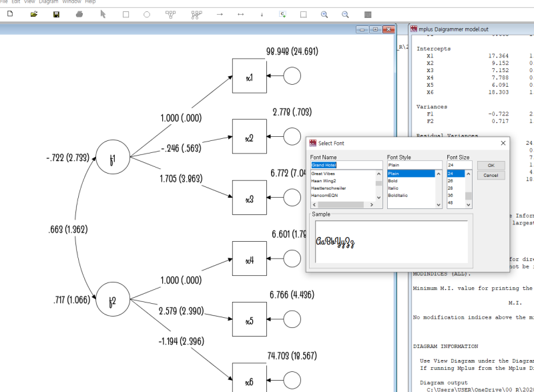
Task: Open the Diagram menu
Action: point(48,2)
